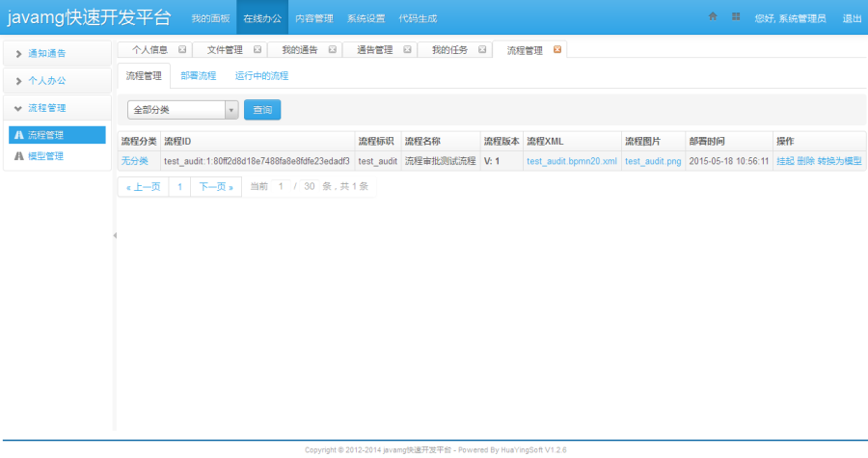Click the 您好, 系统管理员 user label
Viewport: 868px width, 458px height.
(x=790, y=18)
